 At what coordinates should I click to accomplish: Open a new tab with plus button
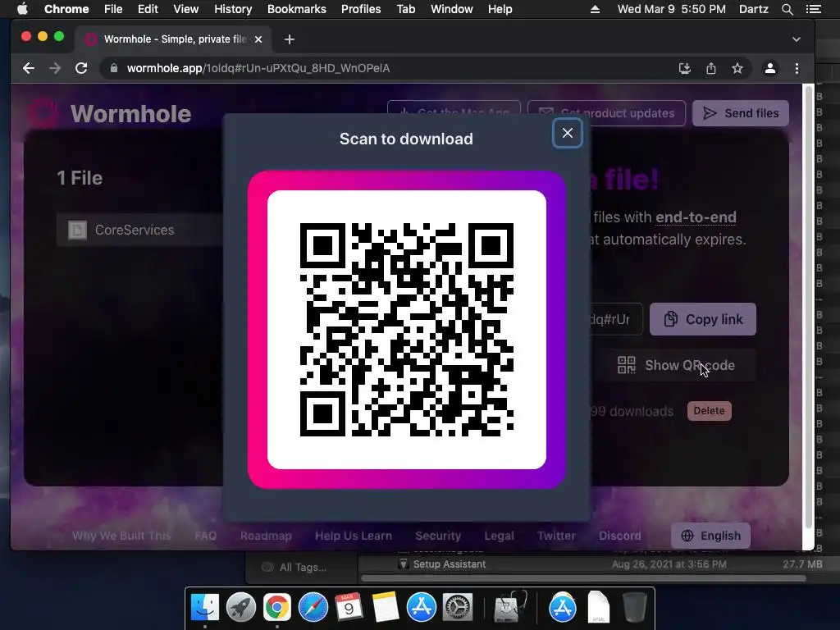coord(290,39)
